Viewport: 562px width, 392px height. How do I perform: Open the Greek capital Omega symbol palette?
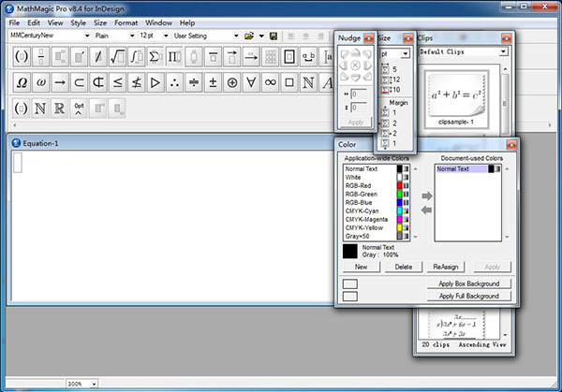21,82
